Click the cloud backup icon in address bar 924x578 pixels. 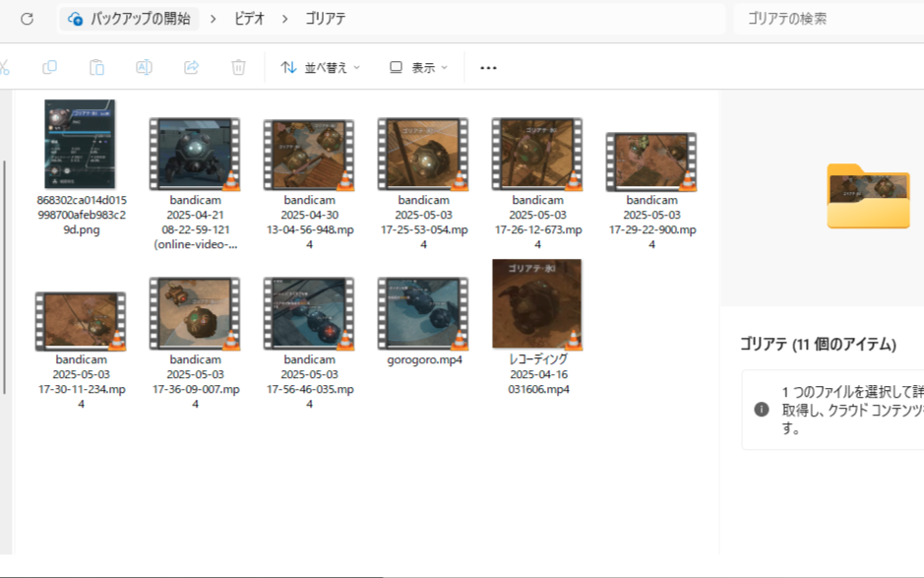point(75,19)
